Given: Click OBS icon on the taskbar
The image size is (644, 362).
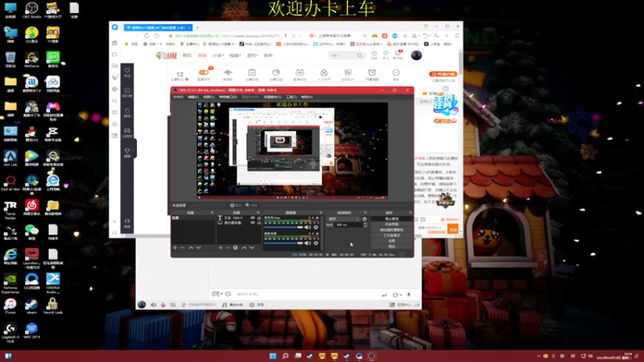Looking at the screenshot, I should coord(371,356).
